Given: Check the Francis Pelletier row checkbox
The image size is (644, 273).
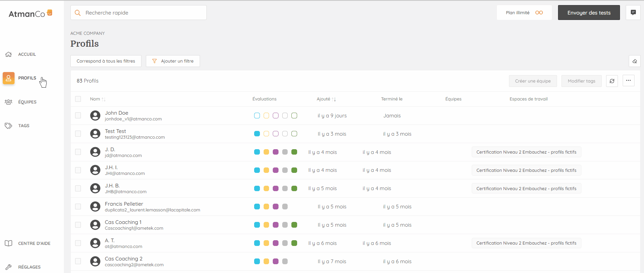Looking at the screenshot, I should coord(78,206).
